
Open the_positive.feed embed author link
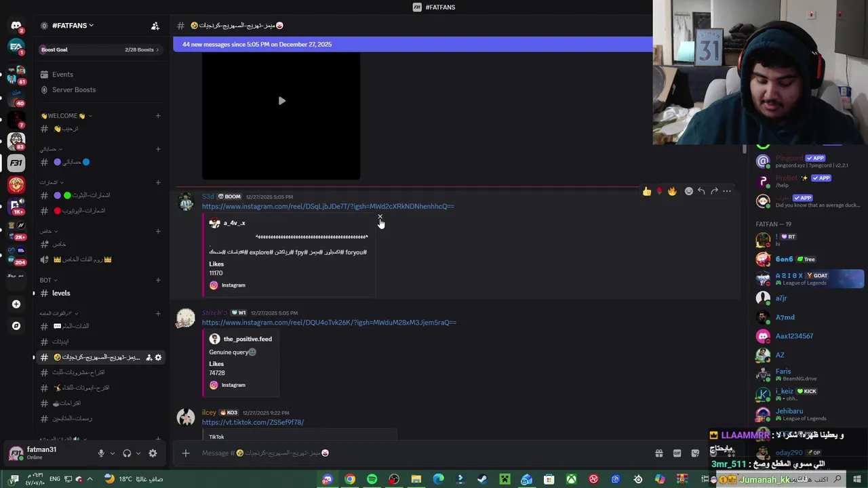coord(248,339)
